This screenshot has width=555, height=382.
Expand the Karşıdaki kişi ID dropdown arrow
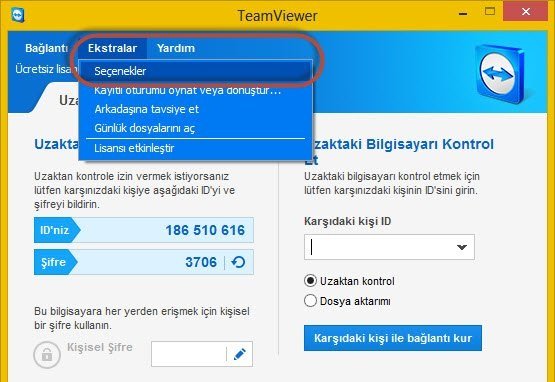click(x=462, y=247)
